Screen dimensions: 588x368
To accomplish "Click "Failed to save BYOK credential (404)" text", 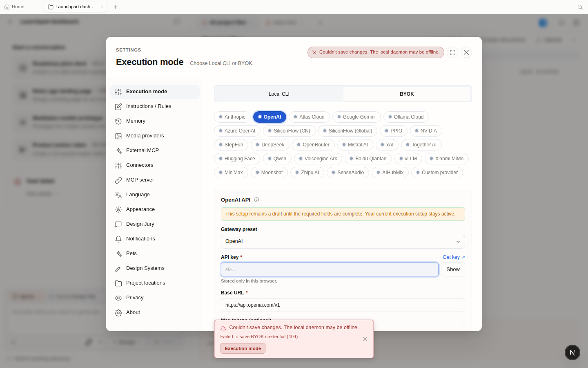I will pos(259,337).
